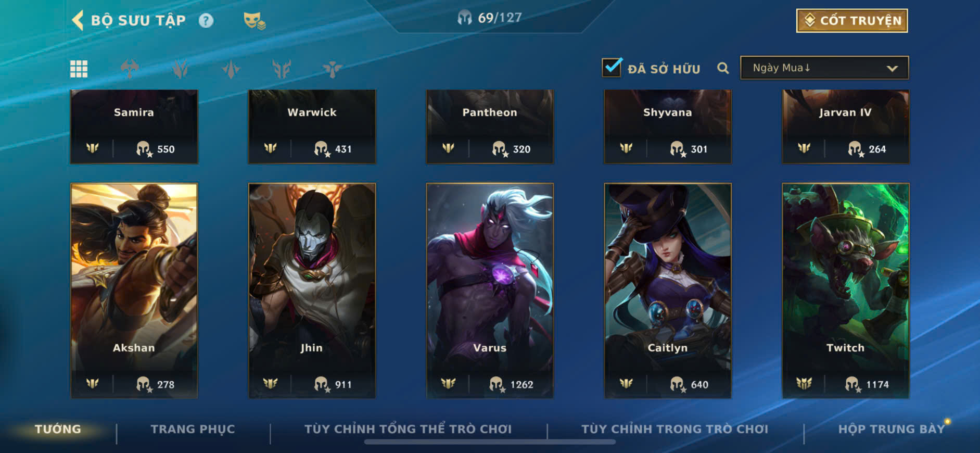Open the Hộp Trưng Bày tab
This screenshot has width=980, height=453.
pos(891,429)
